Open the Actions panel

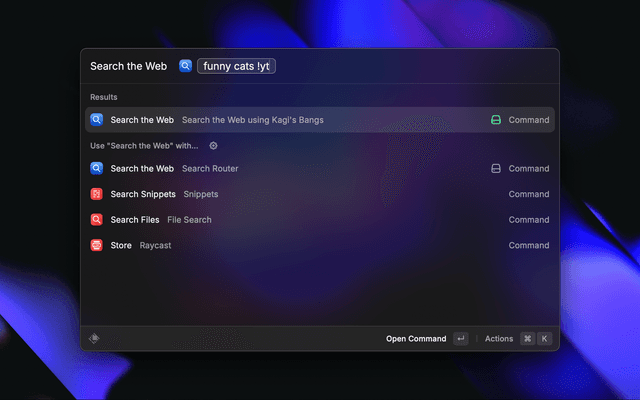499,339
